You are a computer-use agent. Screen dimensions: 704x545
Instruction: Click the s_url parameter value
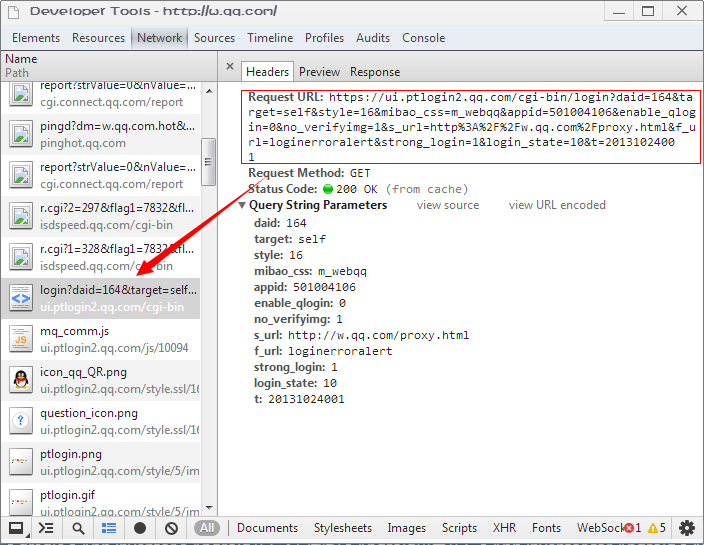[378, 335]
